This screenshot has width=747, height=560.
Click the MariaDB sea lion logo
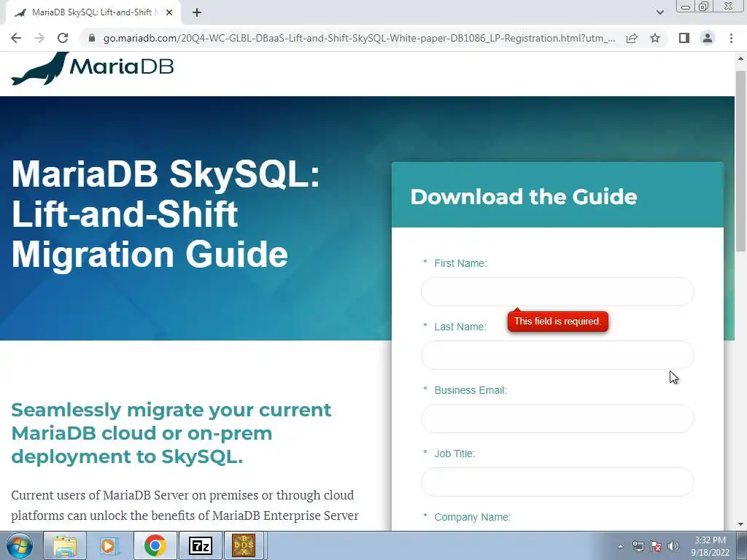[92, 68]
